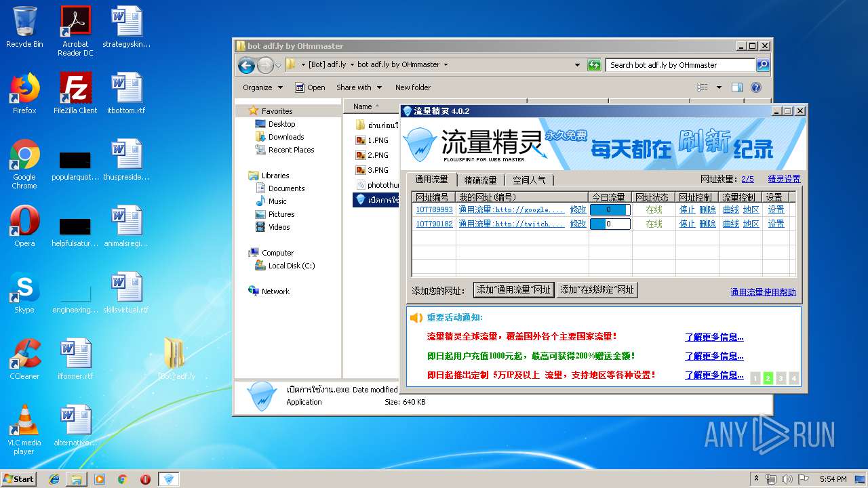Click 修改 for the twitch row
868x488 pixels.
[578, 224]
